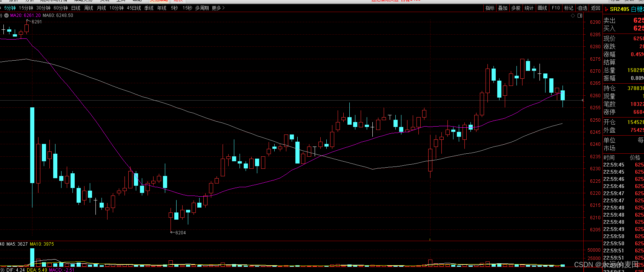This screenshot has width=644, height=272.
Task: Switch chart to the 15分钟 period
Action: coord(26,8)
